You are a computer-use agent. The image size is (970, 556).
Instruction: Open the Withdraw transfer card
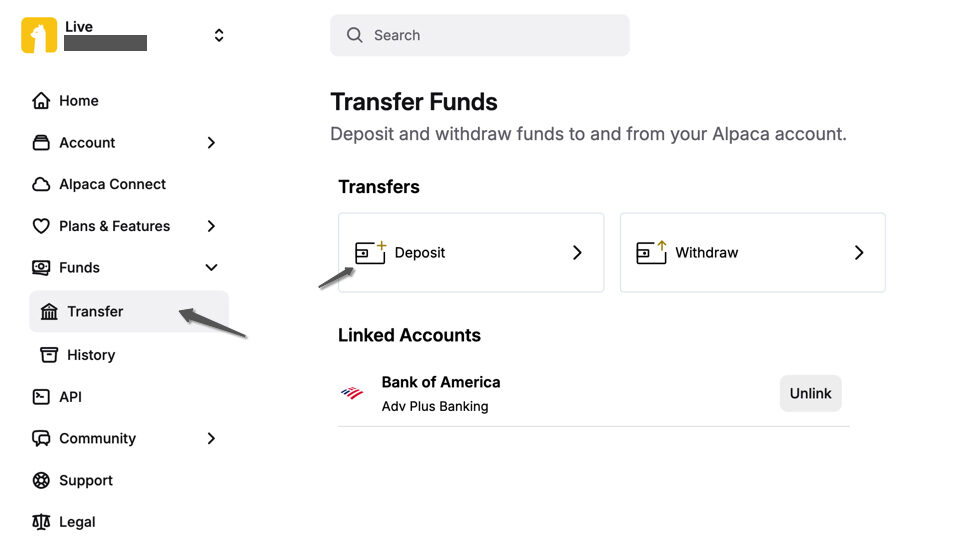[x=752, y=253]
